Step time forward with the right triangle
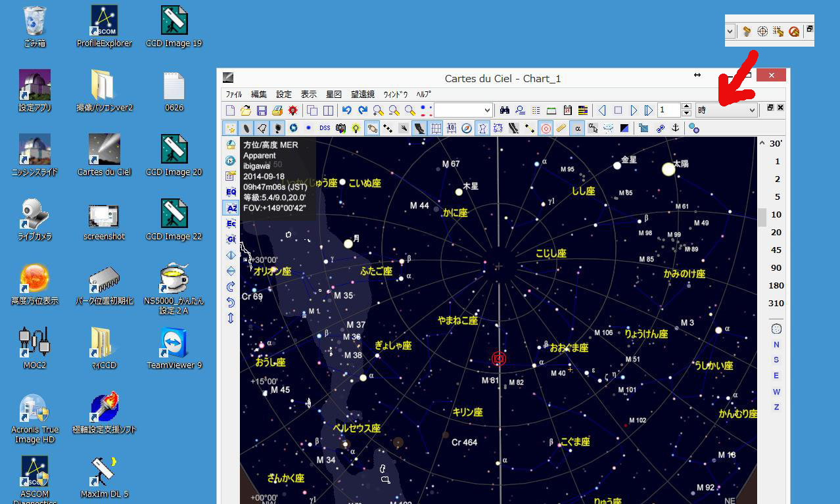 pos(634,110)
